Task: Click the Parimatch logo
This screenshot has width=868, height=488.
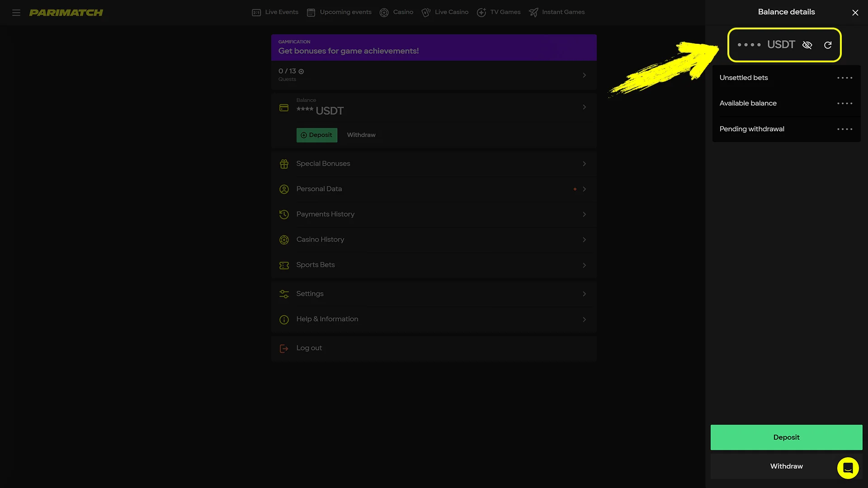Action: [x=66, y=13]
